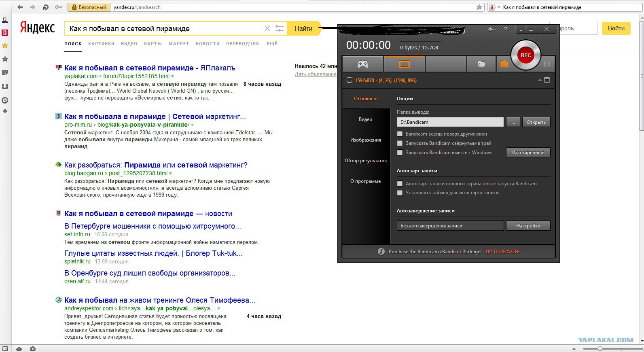
Task: Open the gray star bookmarks in sidebar
Action: [x=5, y=59]
